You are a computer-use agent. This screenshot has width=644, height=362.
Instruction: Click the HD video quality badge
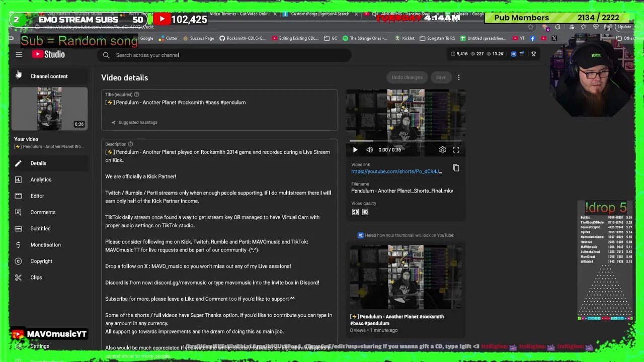pos(365,212)
